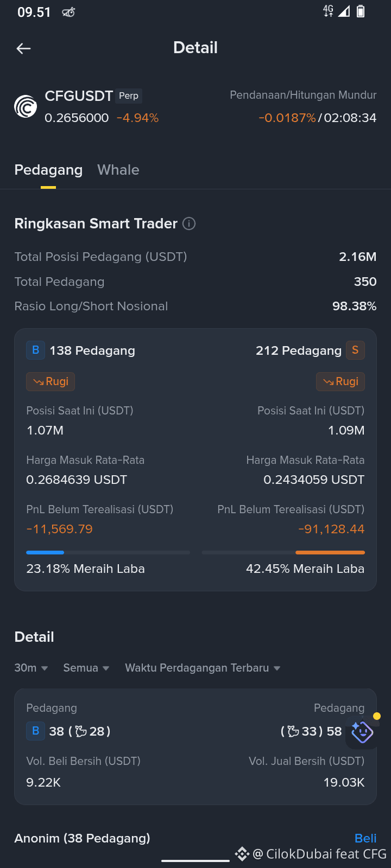Tap the orange S short badge

(355, 350)
